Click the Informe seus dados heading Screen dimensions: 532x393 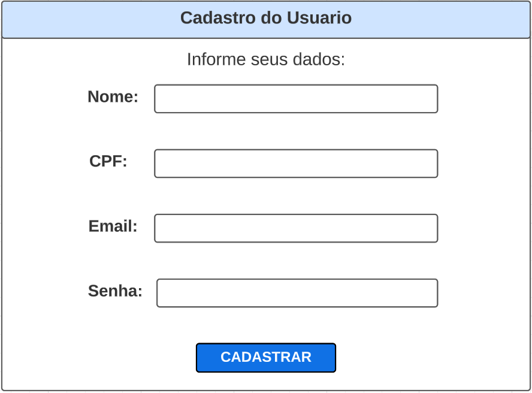click(266, 59)
